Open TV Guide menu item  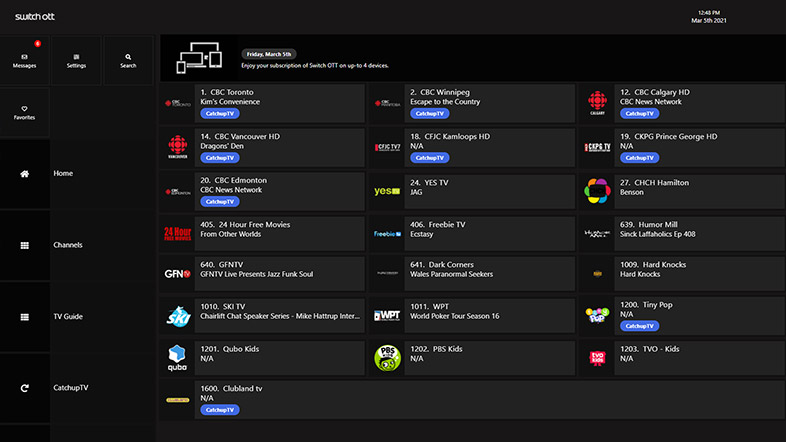[68, 317]
